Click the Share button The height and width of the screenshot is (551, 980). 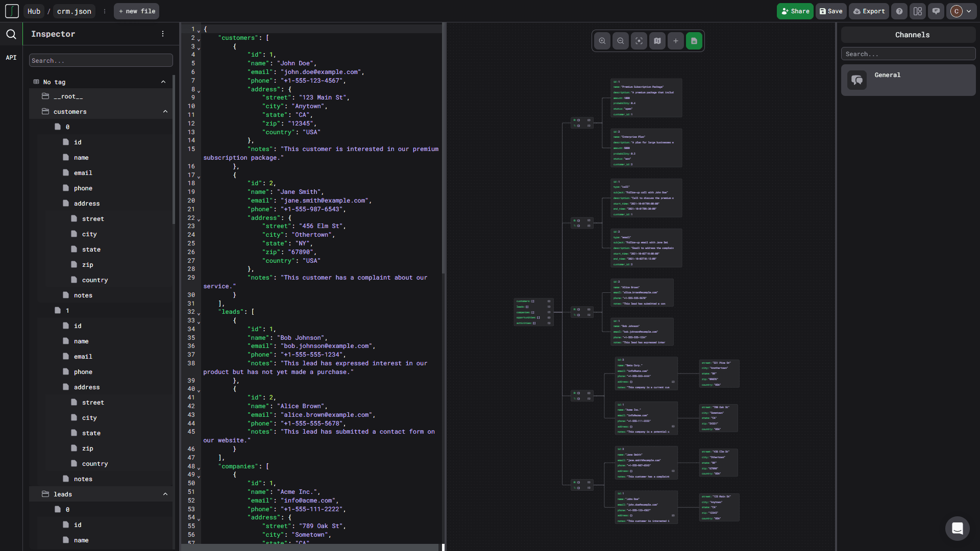795,11
